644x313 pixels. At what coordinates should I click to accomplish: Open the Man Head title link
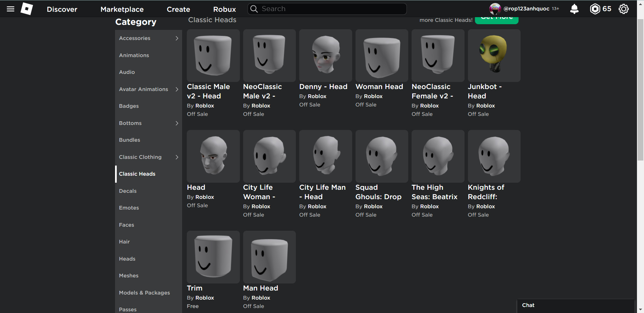tap(261, 288)
